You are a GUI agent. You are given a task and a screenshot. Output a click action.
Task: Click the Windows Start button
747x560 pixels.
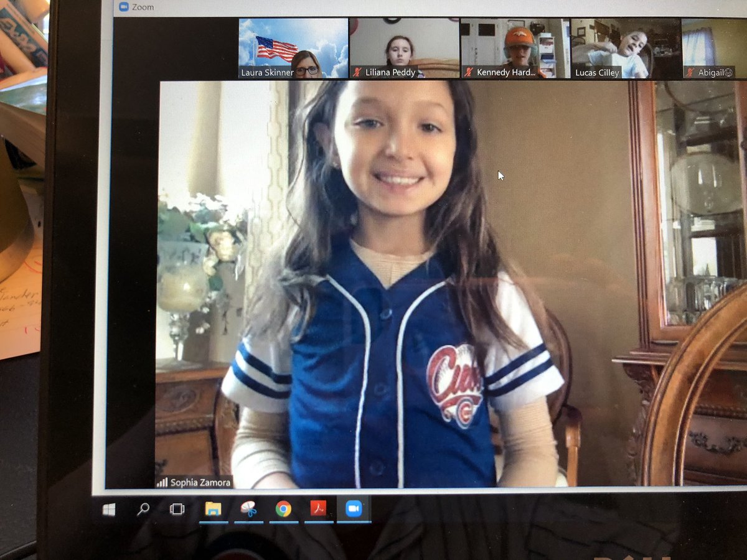point(109,510)
